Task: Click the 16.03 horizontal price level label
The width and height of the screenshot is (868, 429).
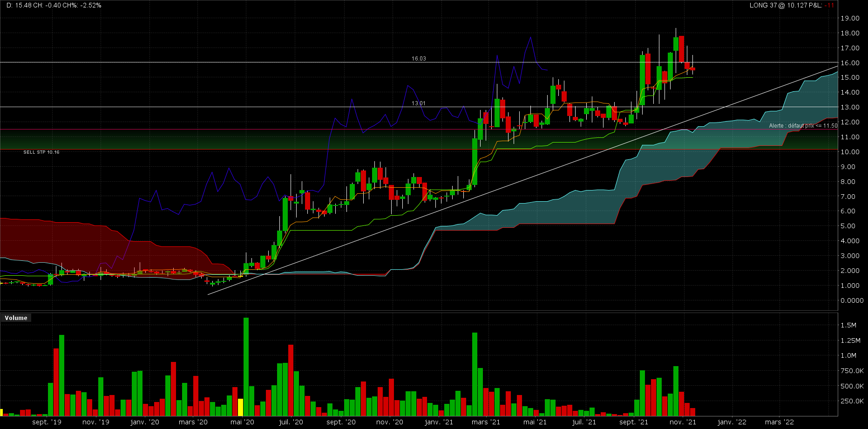Action: coord(419,59)
